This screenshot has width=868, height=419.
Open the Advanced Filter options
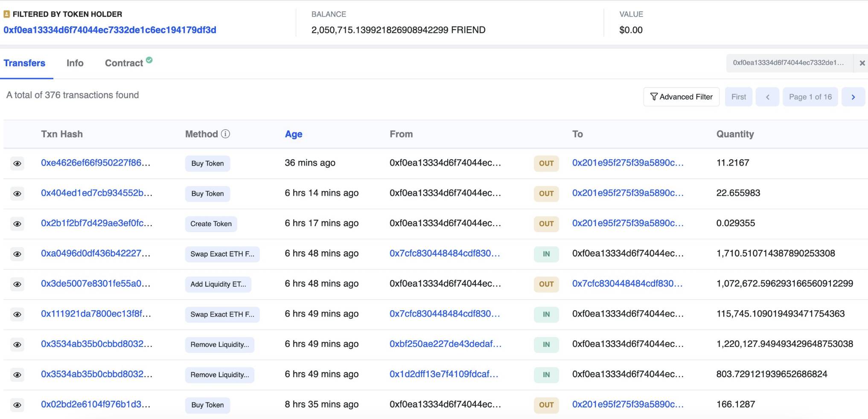681,97
